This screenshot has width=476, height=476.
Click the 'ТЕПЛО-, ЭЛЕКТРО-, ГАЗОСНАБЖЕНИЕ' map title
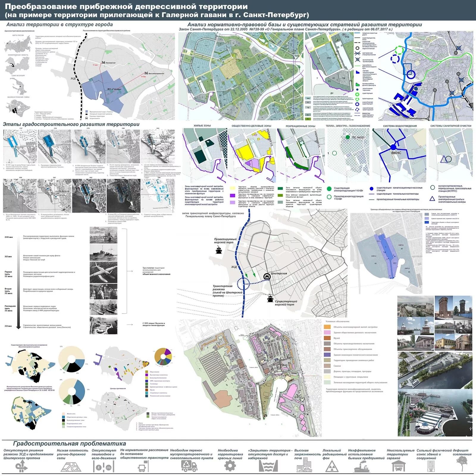[348, 126]
